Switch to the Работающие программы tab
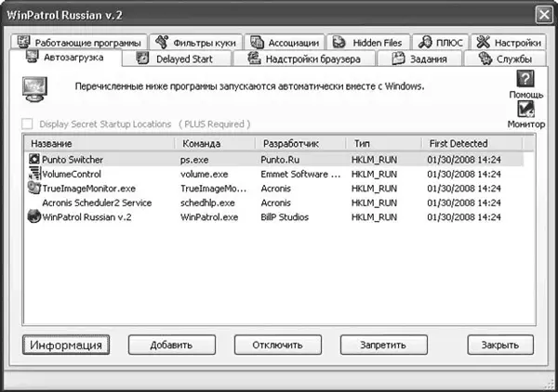The image size is (558, 392). 79,42
